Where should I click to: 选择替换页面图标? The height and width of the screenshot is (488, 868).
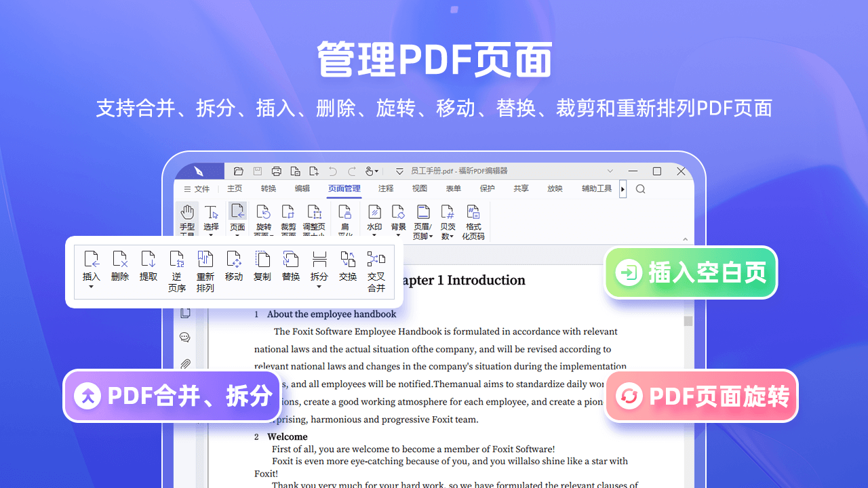(290, 260)
